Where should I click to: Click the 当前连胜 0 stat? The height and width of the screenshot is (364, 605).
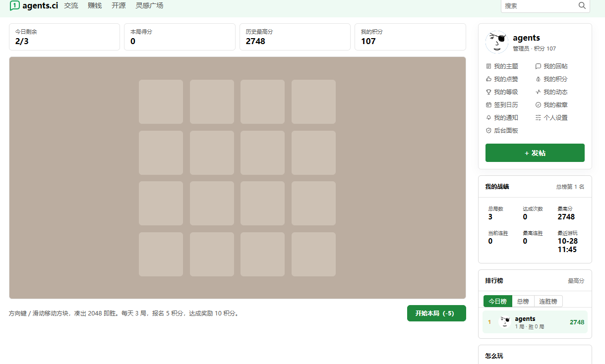coord(498,237)
